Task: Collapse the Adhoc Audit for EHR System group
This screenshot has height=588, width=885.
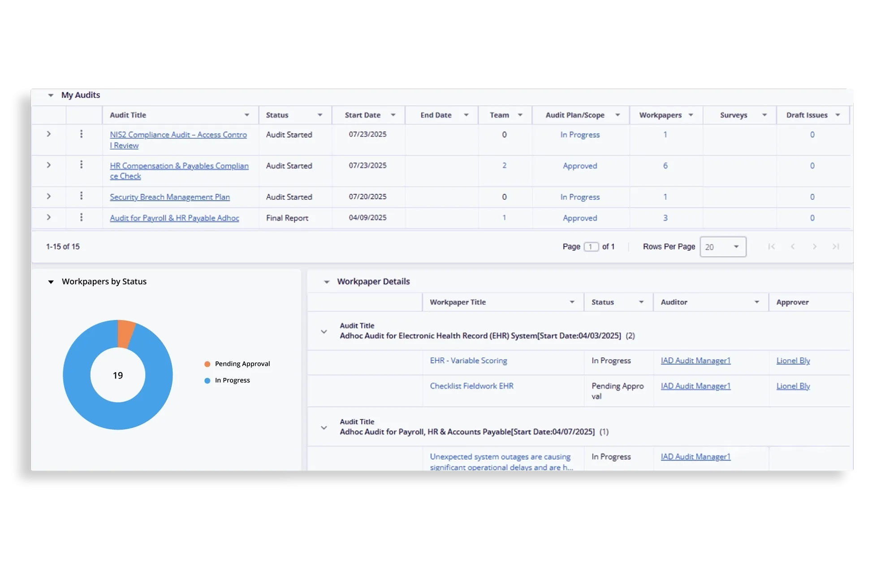Action: tap(324, 332)
